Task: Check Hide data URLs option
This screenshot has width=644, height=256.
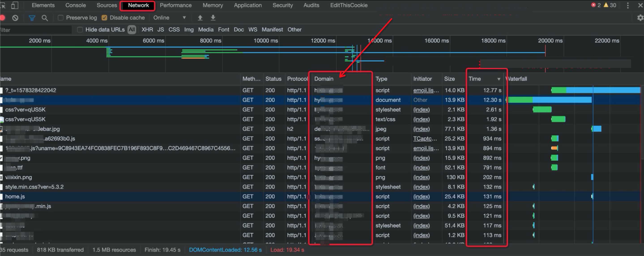Action: (x=80, y=30)
